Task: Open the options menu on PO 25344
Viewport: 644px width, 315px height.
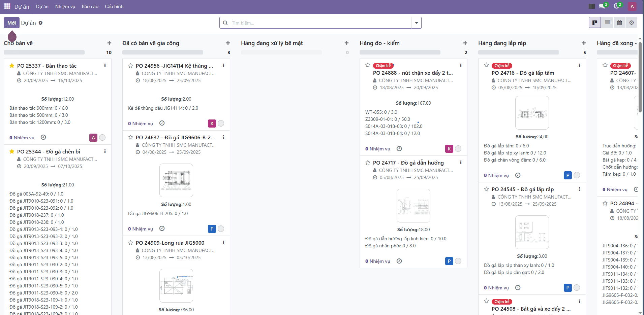Action: 105,151
